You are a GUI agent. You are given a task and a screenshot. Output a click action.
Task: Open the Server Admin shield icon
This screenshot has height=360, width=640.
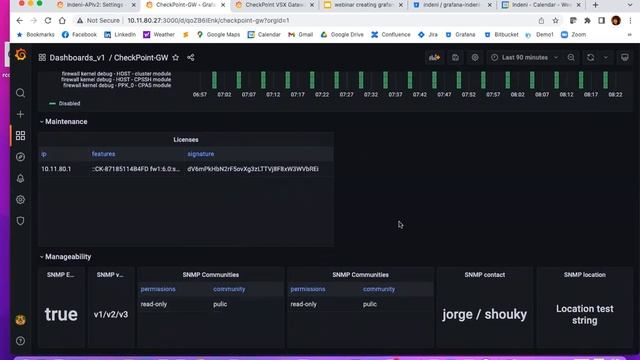[20, 221]
